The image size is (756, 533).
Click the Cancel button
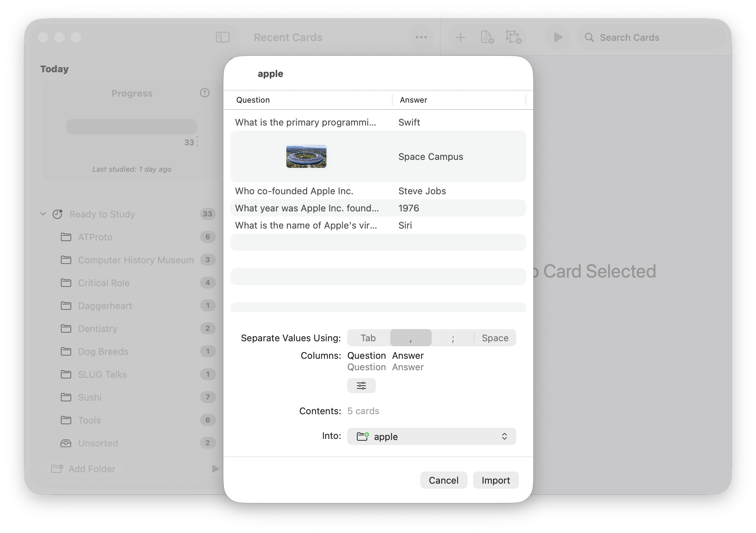click(444, 480)
